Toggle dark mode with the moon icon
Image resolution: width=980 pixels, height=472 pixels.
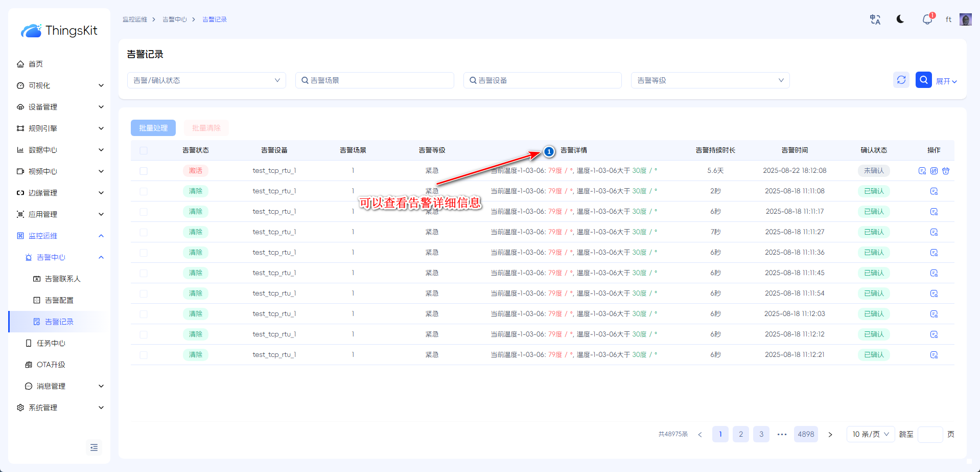(x=900, y=19)
